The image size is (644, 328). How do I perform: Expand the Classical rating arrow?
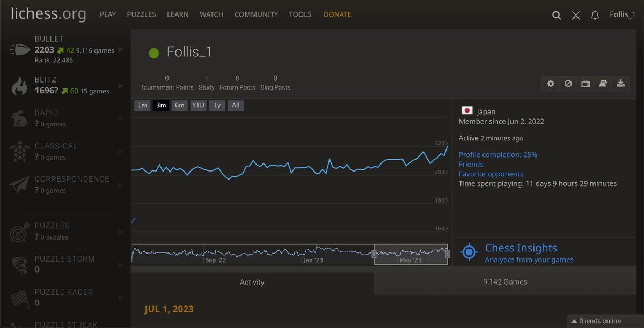(120, 152)
